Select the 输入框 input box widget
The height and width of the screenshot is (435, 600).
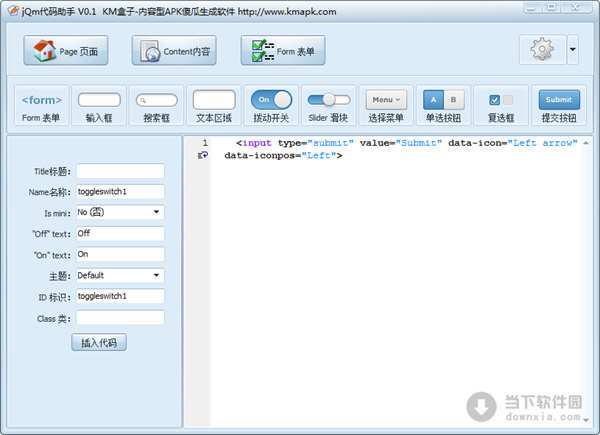[99, 105]
